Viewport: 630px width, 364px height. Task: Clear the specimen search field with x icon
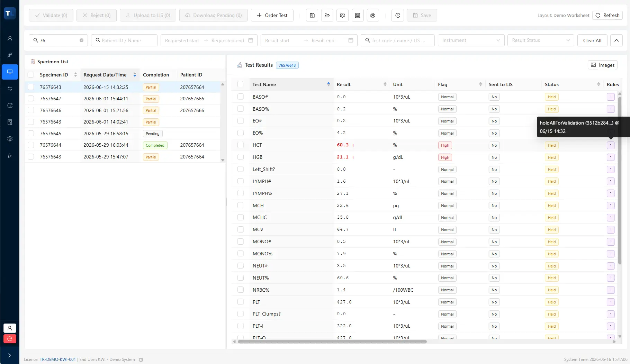click(82, 40)
